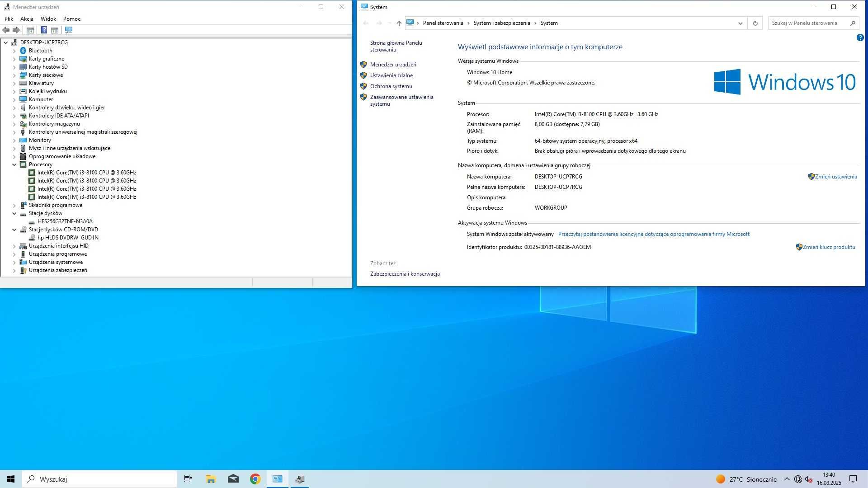Click Panel sterowania breadcrumb

(x=443, y=23)
